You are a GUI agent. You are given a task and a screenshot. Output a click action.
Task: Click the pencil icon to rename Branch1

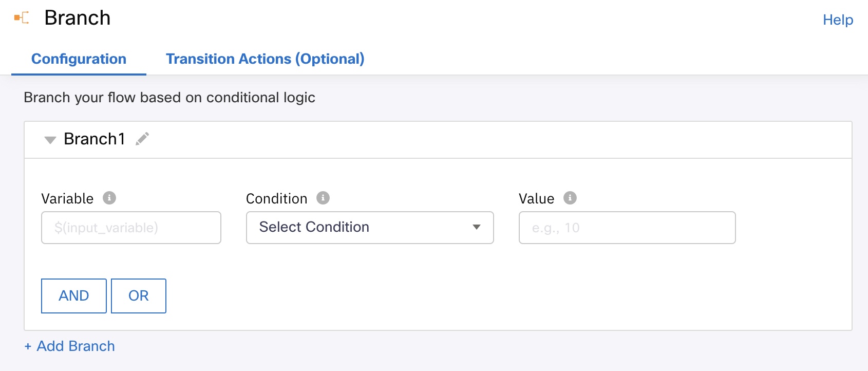click(x=142, y=139)
